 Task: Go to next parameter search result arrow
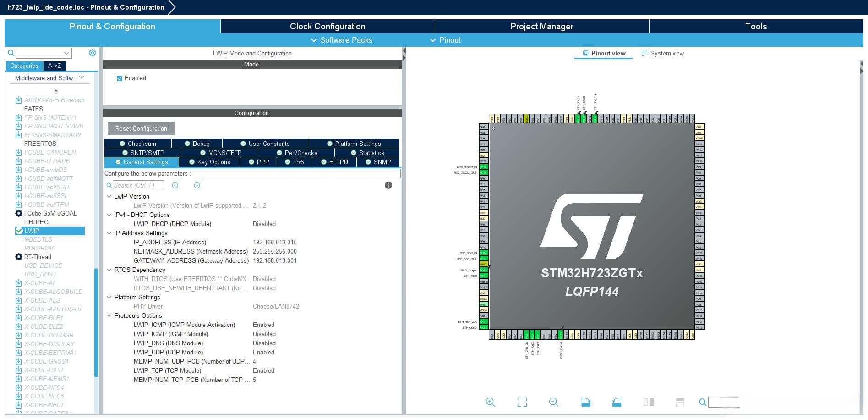click(x=197, y=185)
